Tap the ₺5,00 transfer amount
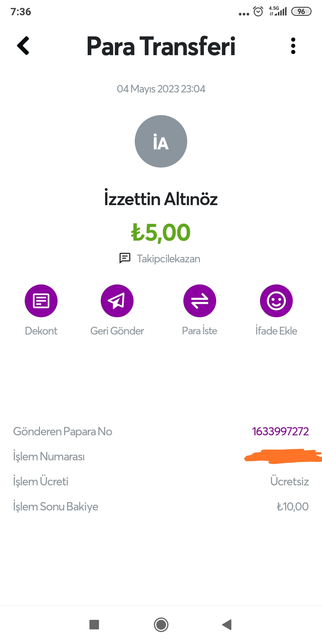The width and height of the screenshot is (322, 644). [x=161, y=233]
